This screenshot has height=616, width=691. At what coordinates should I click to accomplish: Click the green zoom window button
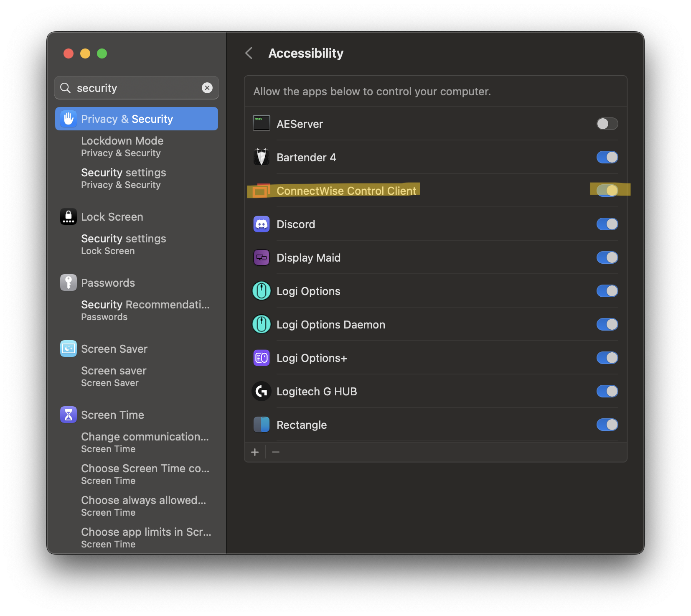[102, 53]
